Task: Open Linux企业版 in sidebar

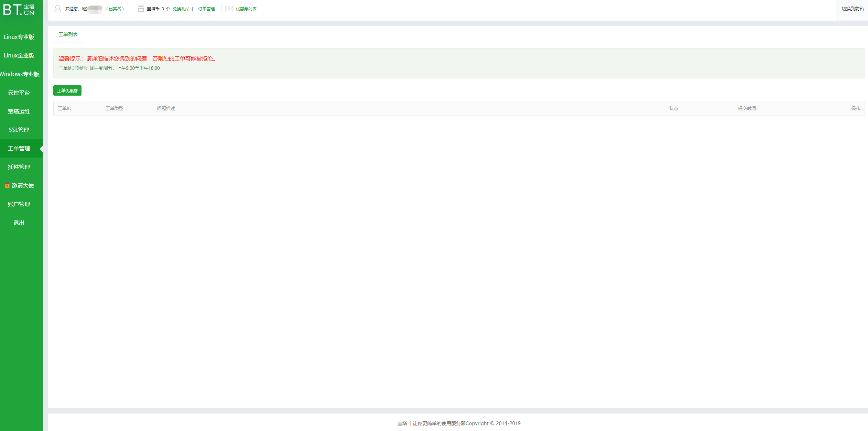Action: point(19,55)
